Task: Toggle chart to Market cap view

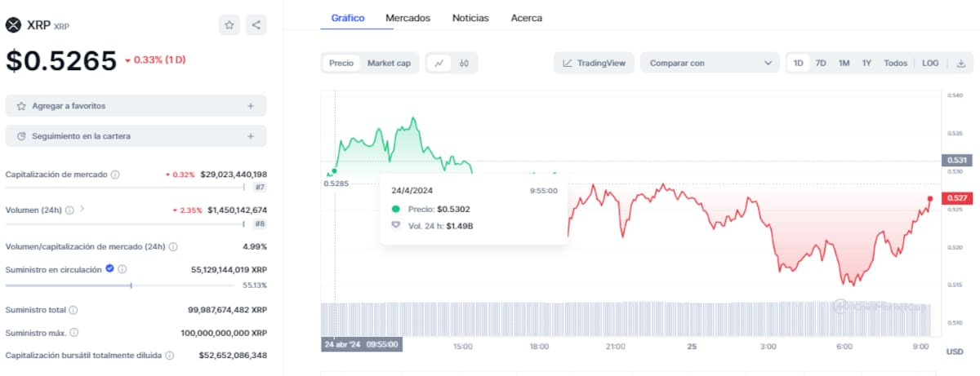Action: [389, 63]
